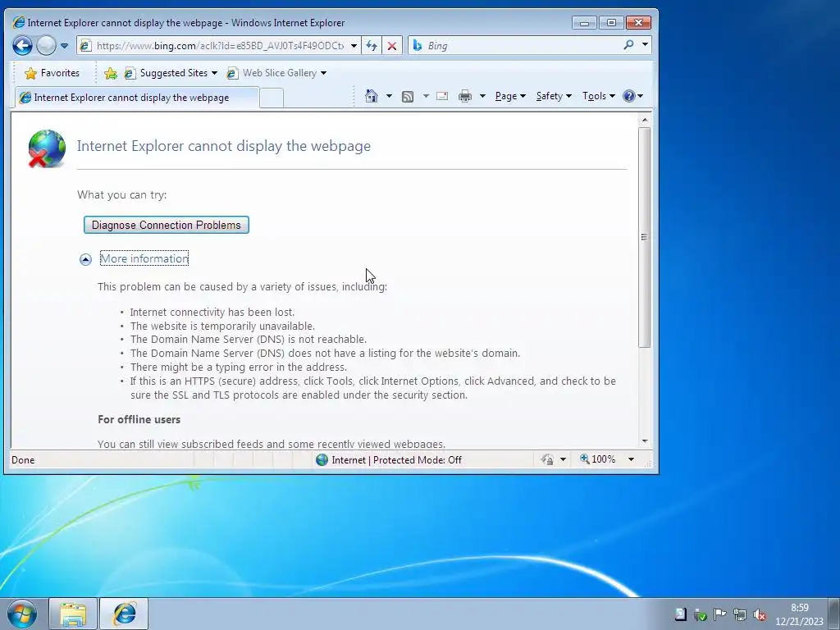Viewport: 840px width, 630px height.
Task: Click the Home page icon
Action: 372,96
